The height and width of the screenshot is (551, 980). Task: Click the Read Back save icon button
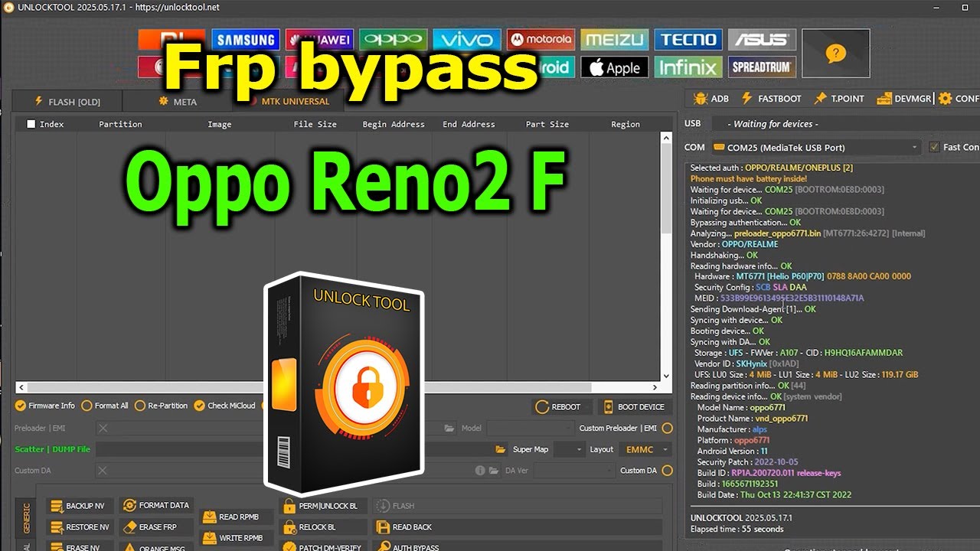[x=517, y=527]
